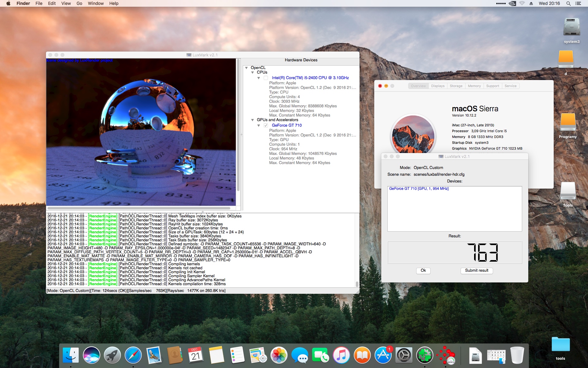This screenshot has width=588, height=368.
Task: Collapse the OpenCL tree node
Action: pyautogui.click(x=246, y=68)
